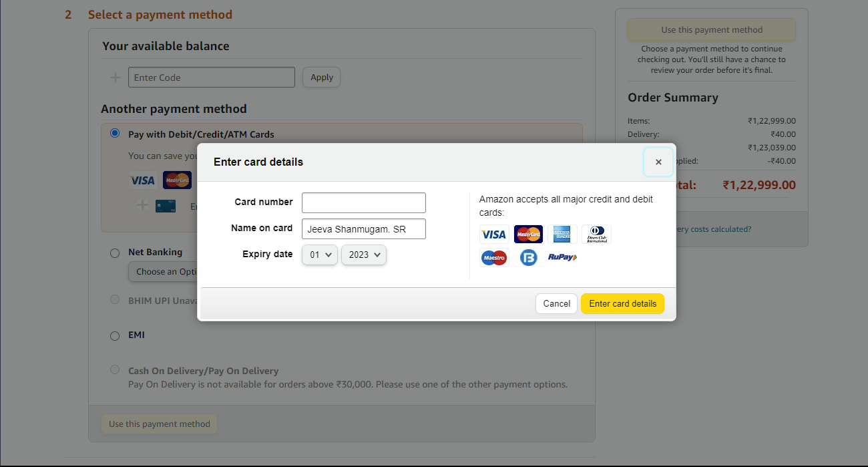Open the expiry month dropdown
This screenshot has height=467, width=868.
(320, 255)
